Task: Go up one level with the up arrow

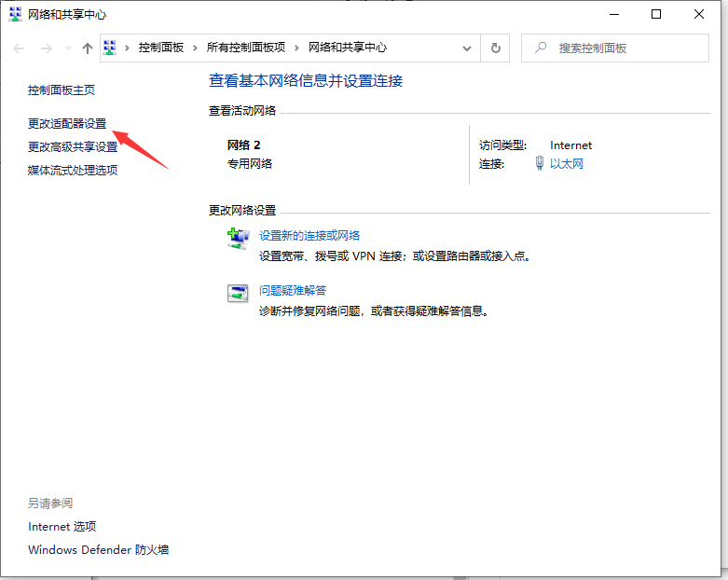Action: tap(88, 48)
